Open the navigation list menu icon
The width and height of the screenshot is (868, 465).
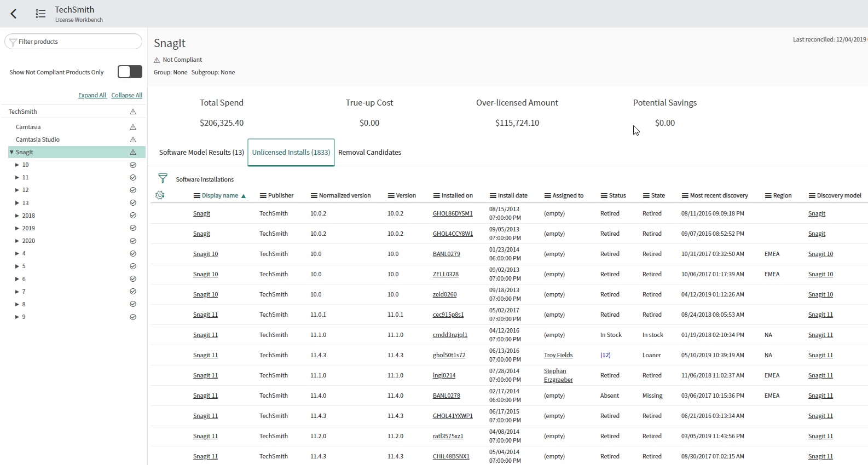click(x=40, y=14)
